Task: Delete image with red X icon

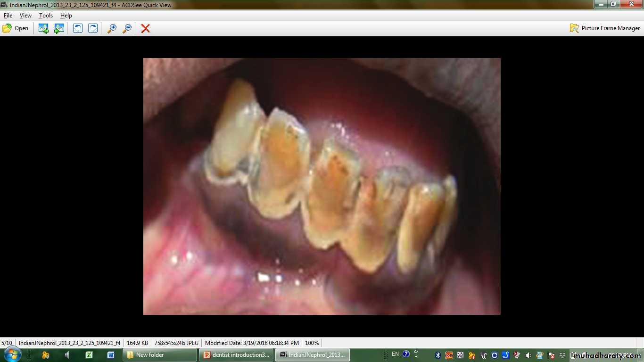Action: (146, 28)
